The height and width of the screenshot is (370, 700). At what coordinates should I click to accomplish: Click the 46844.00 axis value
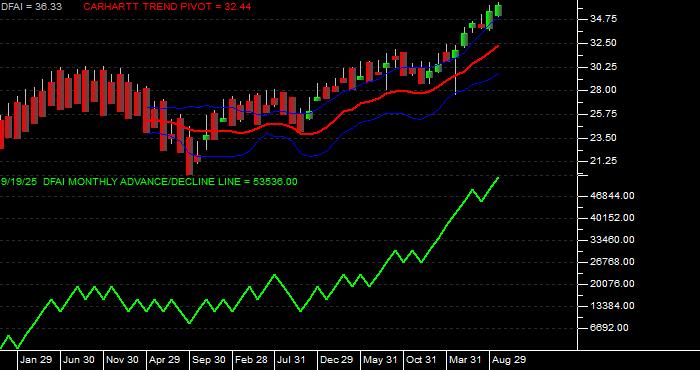tap(611, 195)
